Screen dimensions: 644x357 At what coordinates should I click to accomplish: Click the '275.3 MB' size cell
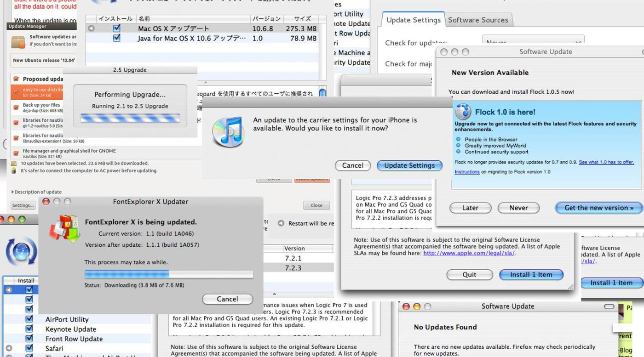[x=301, y=28]
